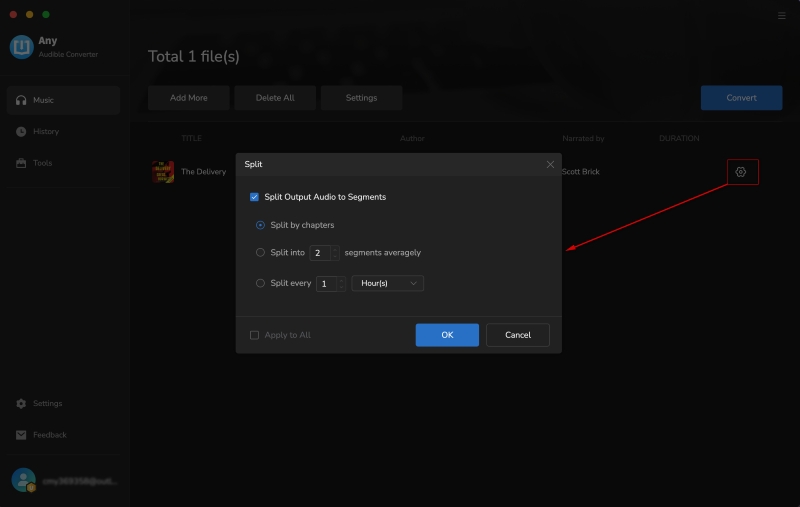The width and height of the screenshot is (800, 507).
Task: Click The Delivery book cover thumbnail
Action: [163, 172]
